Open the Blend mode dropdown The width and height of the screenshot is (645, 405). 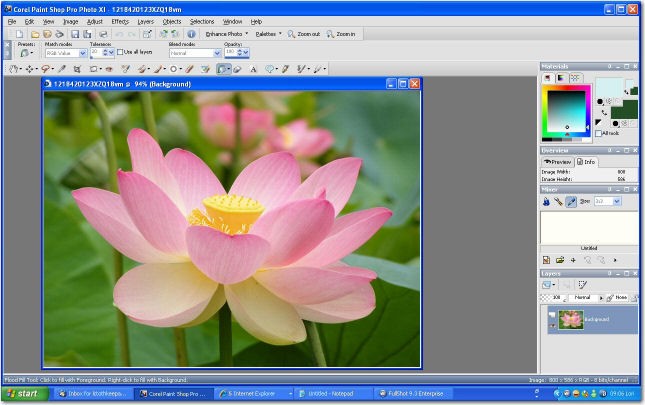pyautogui.click(x=217, y=53)
